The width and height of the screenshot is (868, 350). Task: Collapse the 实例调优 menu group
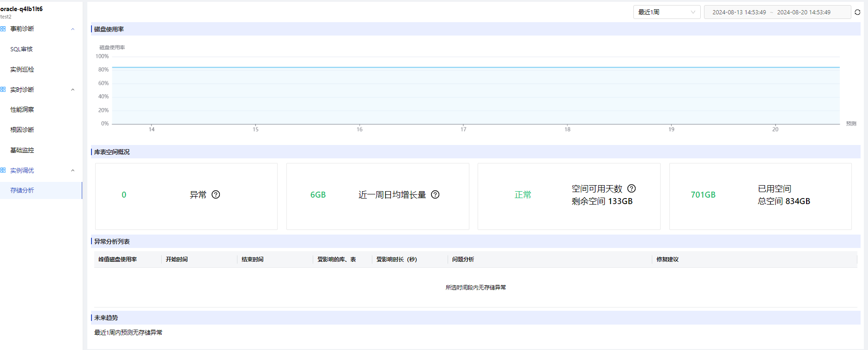pyautogui.click(x=73, y=170)
